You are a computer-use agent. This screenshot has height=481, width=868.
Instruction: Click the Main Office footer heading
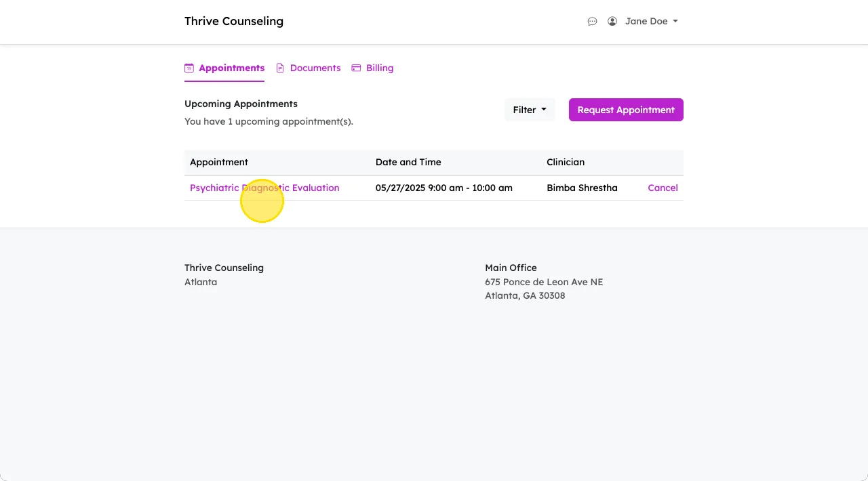point(511,268)
